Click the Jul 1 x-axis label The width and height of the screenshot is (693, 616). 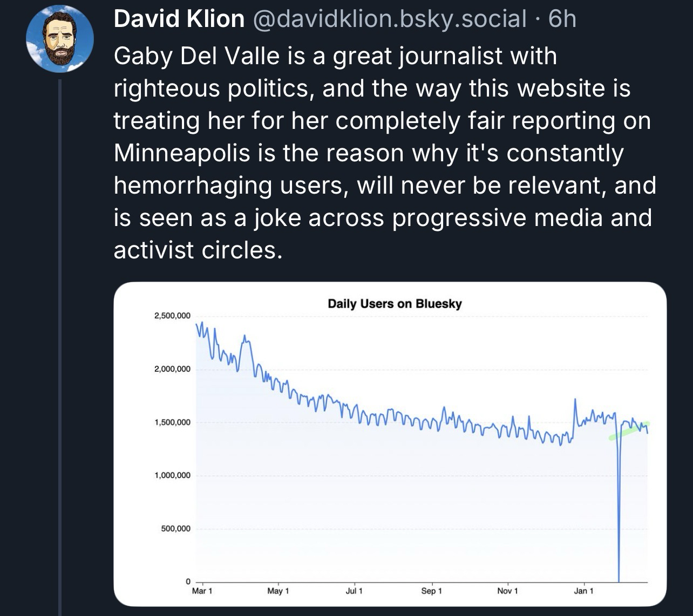tap(354, 591)
